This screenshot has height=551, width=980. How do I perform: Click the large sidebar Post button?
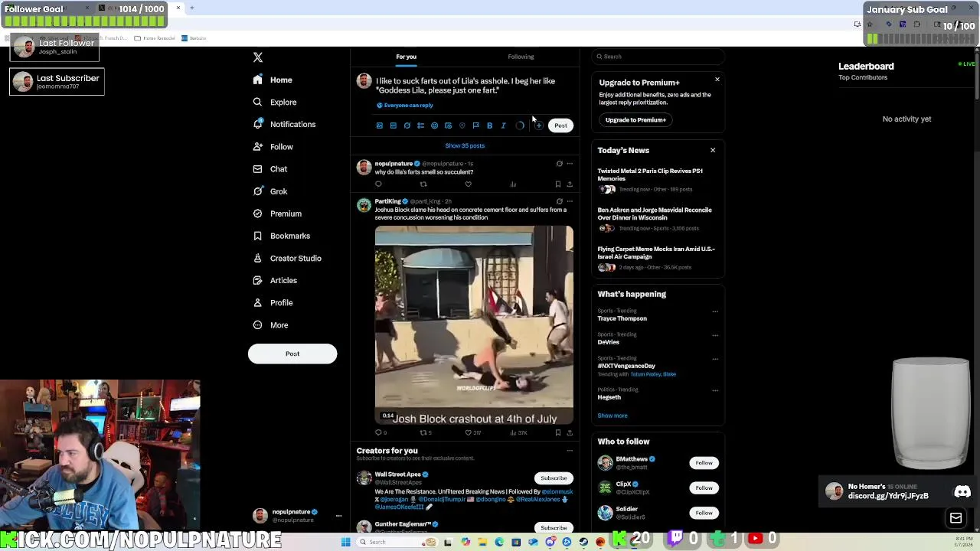click(292, 354)
